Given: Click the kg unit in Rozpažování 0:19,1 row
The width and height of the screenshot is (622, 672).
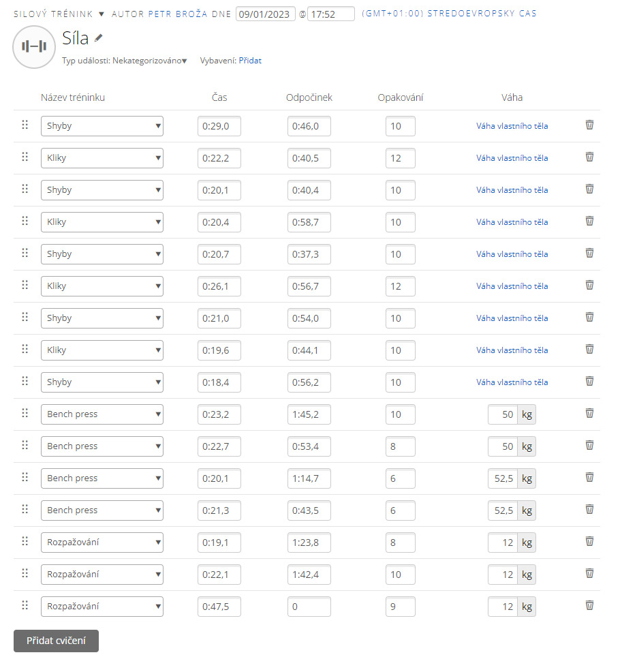Looking at the screenshot, I should pyautogui.click(x=527, y=542).
